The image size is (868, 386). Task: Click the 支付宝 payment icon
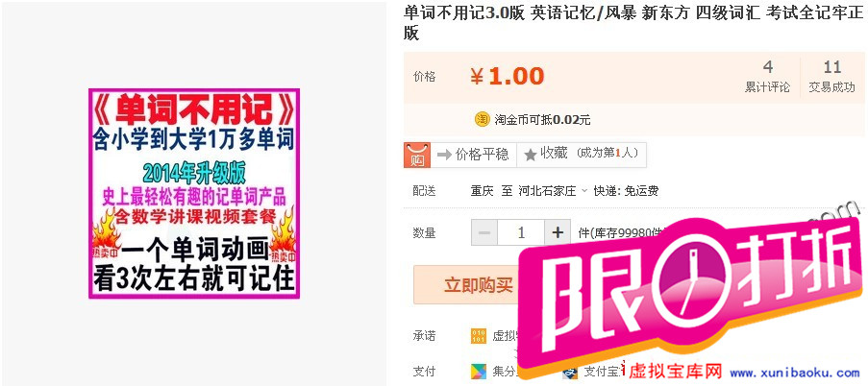pyautogui.click(x=570, y=374)
